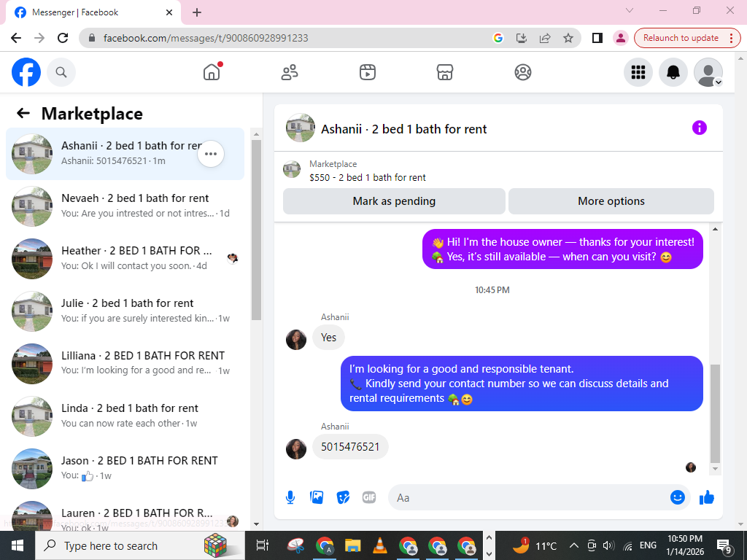Click the message thread scroll-up arrow
Viewport: 747px width, 560px height.
(x=715, y=229)
